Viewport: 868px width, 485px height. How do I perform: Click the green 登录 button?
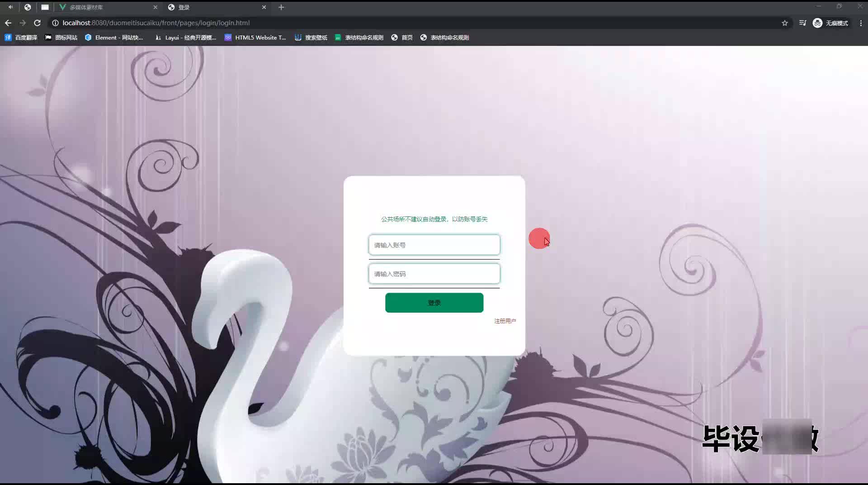(x=434, y=303)
